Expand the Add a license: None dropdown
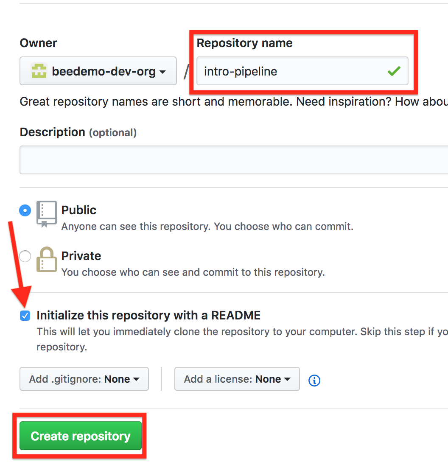Viewport: 448px width, 476px height. tap(237, 379)
